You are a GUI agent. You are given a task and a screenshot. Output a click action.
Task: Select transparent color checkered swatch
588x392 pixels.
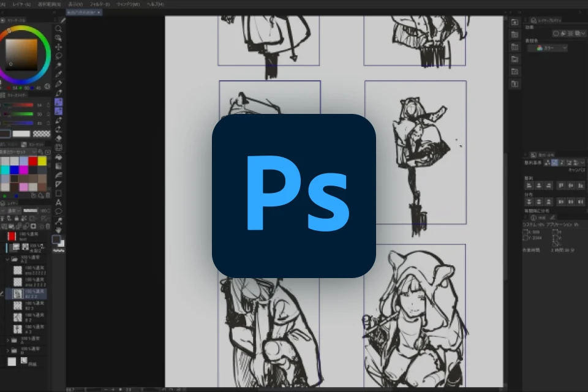point(42,134)
